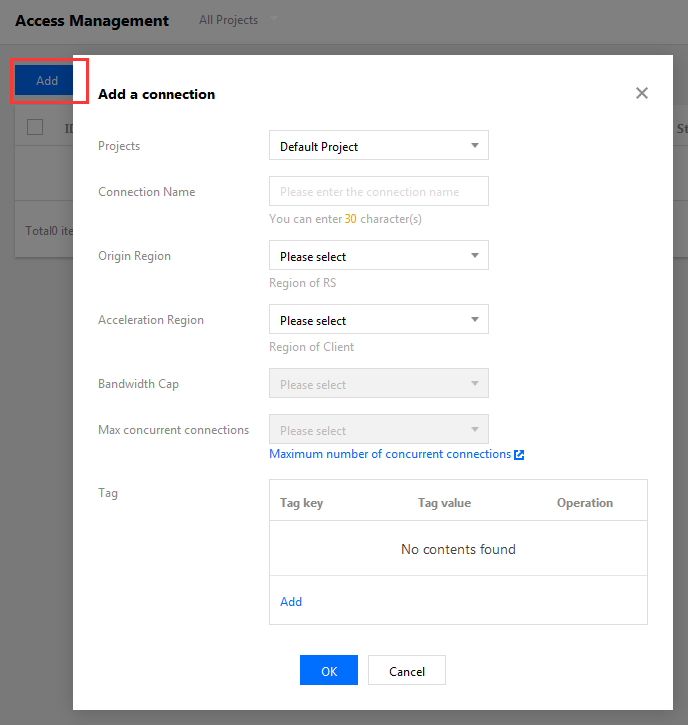Click the external link icon beside concurrent connections
The image size is (688, 725).
click(x=519, y=454)
